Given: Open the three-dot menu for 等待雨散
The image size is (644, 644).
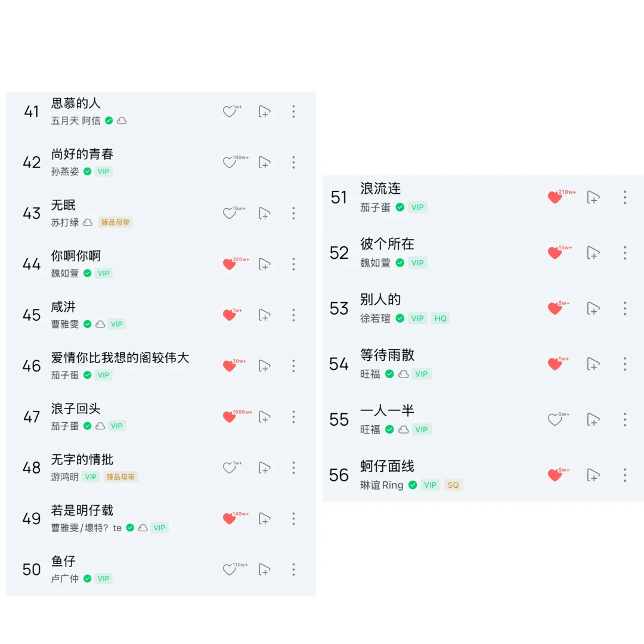Looking at the screenshot, I should point(625,364).
